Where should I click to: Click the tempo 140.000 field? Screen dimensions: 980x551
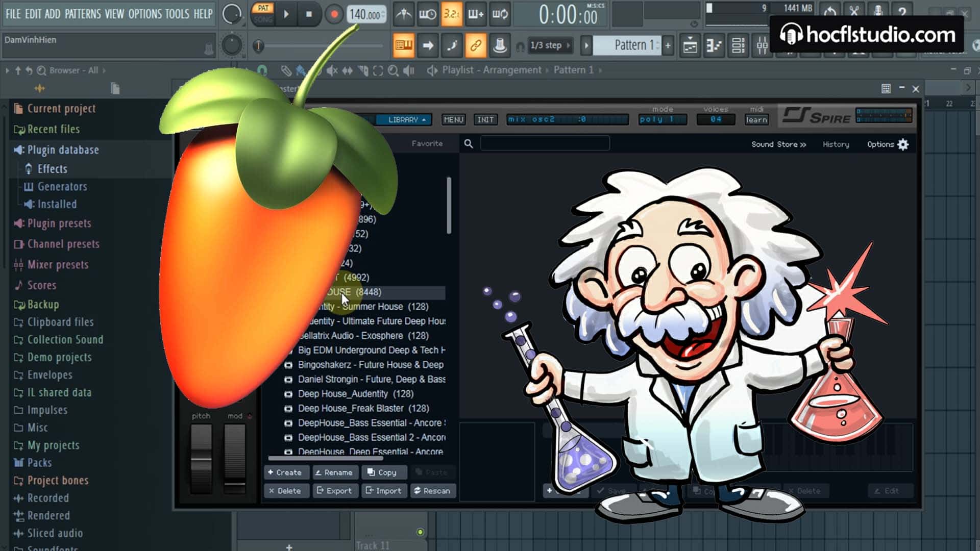[x=366, y=15]
